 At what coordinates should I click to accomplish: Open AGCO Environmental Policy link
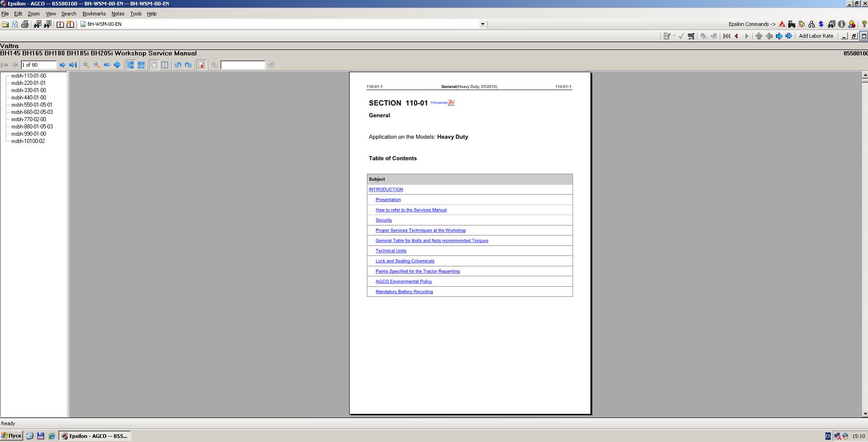point(404,281)
